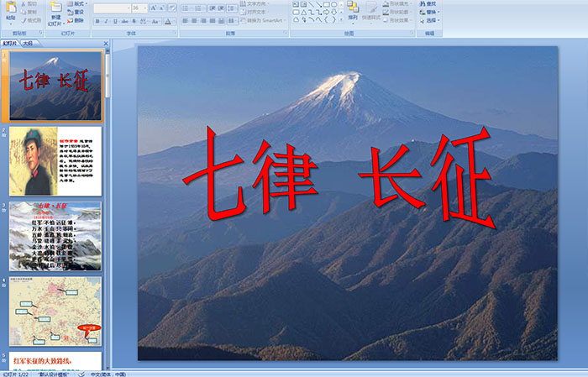Click the Decrease Indent icon
The width and height of the screenshot is (588, 377).
[x=213, y=8]
